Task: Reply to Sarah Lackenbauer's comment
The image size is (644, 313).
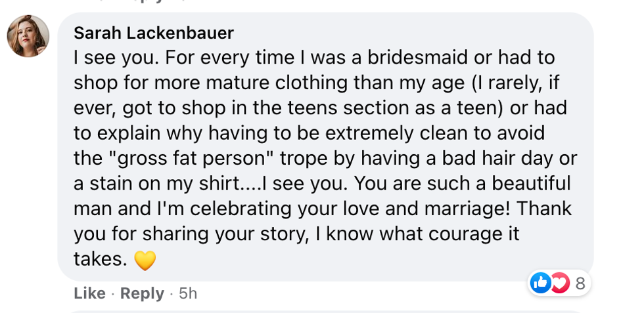Action: point(142,293)
